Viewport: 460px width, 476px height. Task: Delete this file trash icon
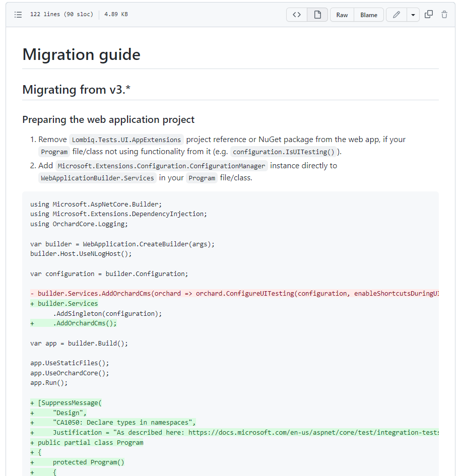[x=444, y=14]
